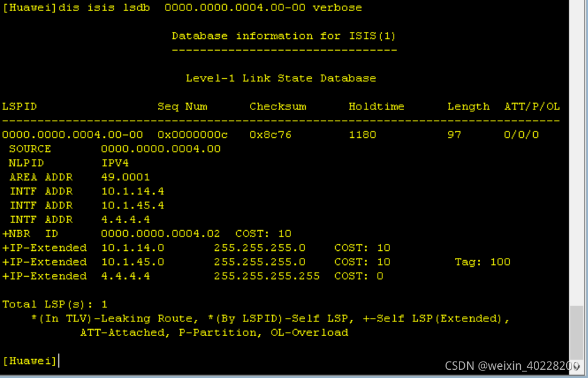Click the Checksum column header
The width and height of the screenshot is (588, 378).
coord(278,107)
